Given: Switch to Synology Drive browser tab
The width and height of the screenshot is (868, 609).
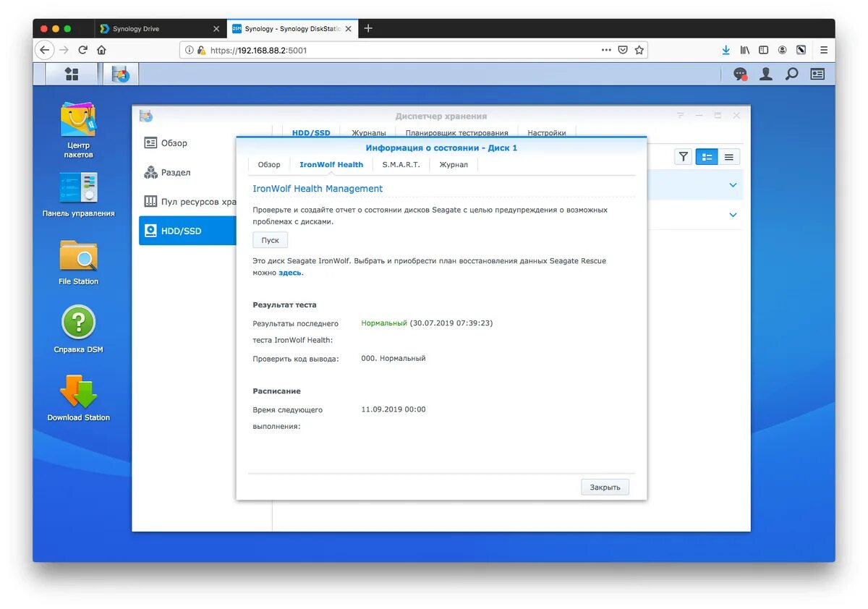Looking at the screenshot, I should click(161, 29).
